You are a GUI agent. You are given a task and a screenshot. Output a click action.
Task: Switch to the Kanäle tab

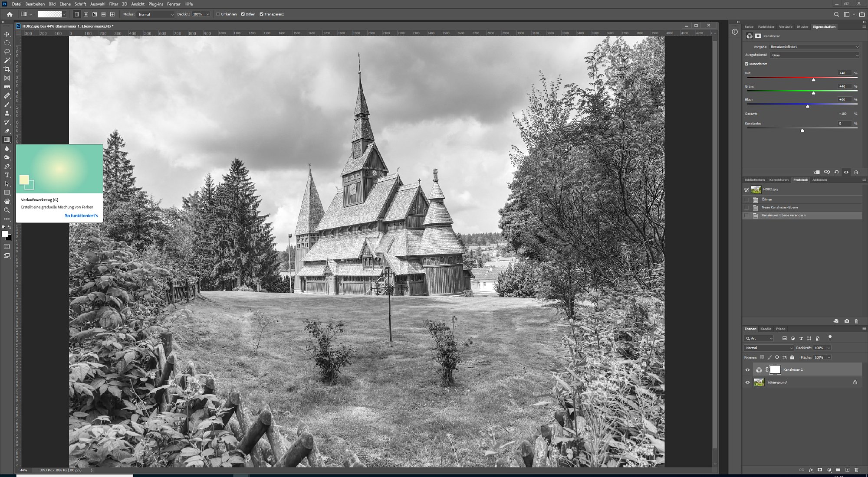[766, 329]
